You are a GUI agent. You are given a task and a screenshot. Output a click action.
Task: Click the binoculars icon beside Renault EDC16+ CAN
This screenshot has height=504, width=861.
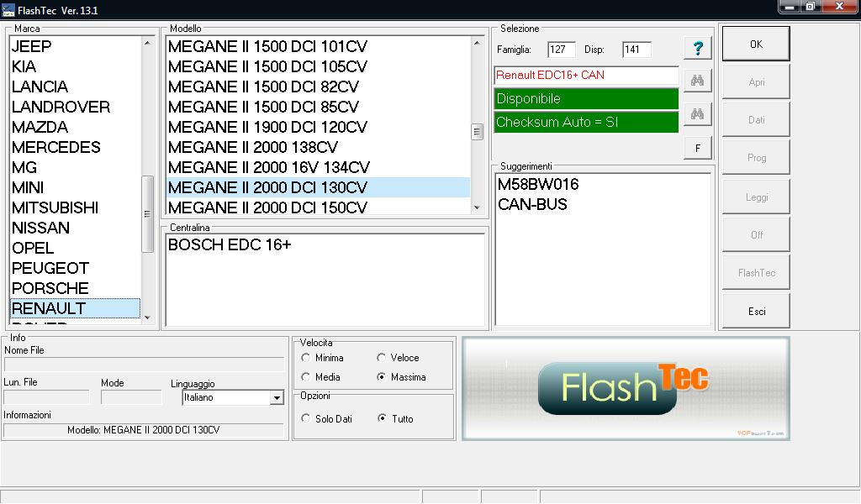[697, 81]
